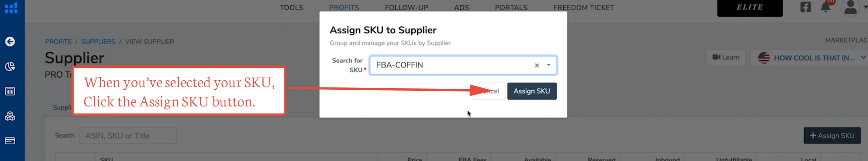Open the inventory barcode sidebar icon
The height and width of the screenshot is (161, 868).
(10, 91)
